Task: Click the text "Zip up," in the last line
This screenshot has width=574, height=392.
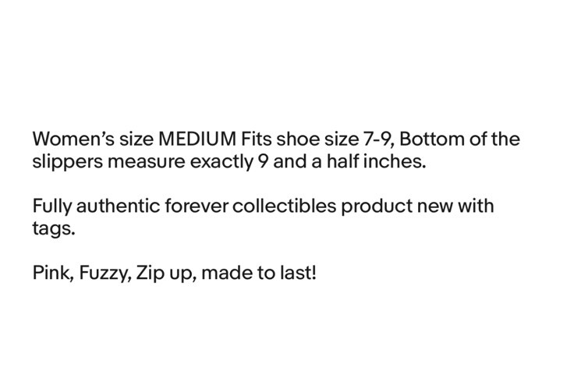Action: 168,274
